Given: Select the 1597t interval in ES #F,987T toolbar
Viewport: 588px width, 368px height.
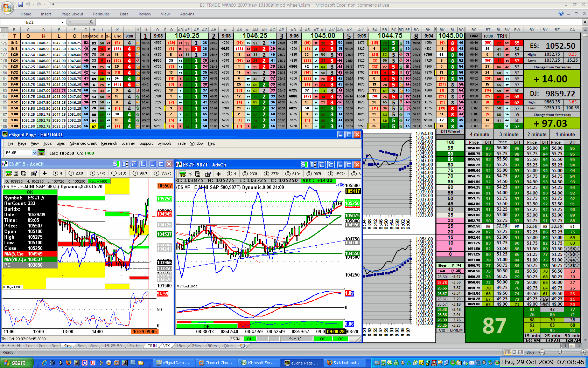Looking at the screenshot, I should 337,174.
